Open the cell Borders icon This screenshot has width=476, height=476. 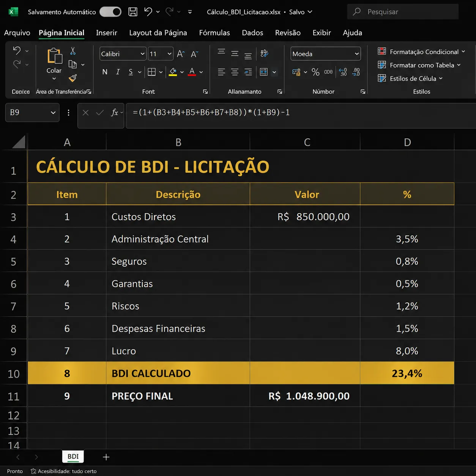(151, 72)
